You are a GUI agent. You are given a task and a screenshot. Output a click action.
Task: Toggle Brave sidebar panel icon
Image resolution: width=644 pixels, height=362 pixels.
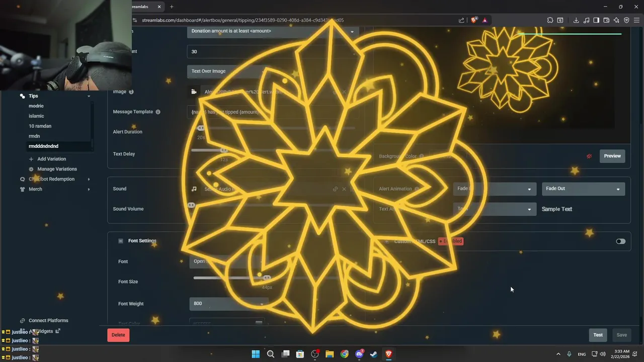pos(596,20)
